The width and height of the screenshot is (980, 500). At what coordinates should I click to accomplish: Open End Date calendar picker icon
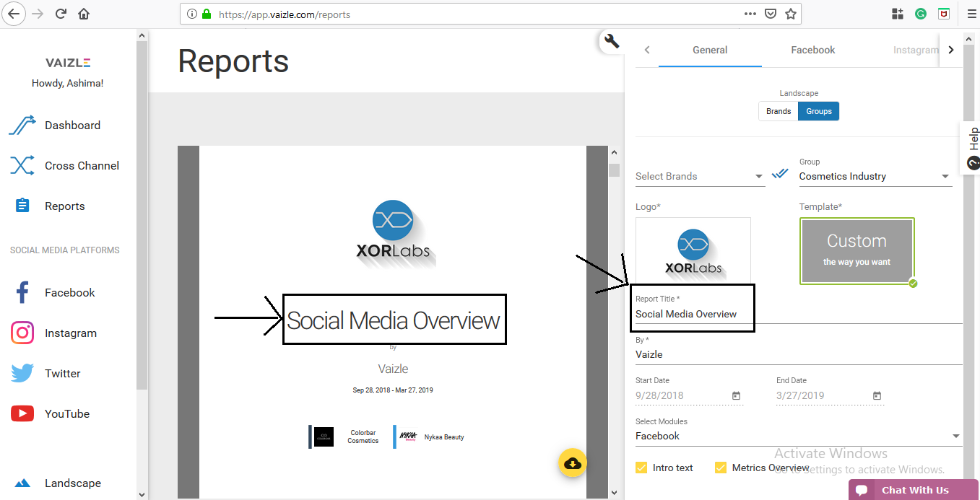point(877,395)
